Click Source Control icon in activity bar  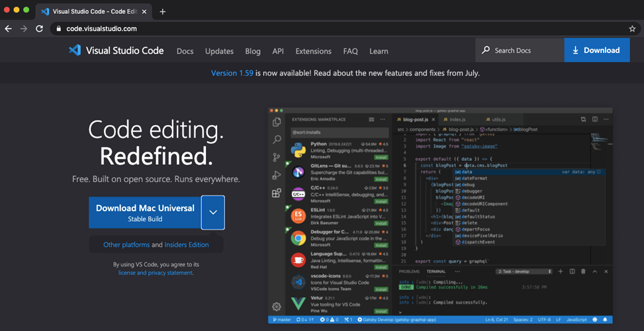(x=277, y=158)
